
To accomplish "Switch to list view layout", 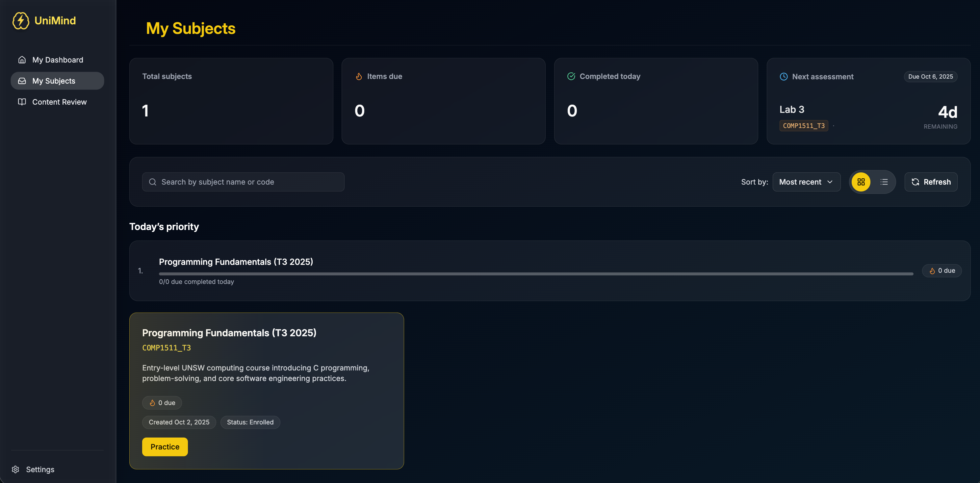I will [x=884, y=182].
